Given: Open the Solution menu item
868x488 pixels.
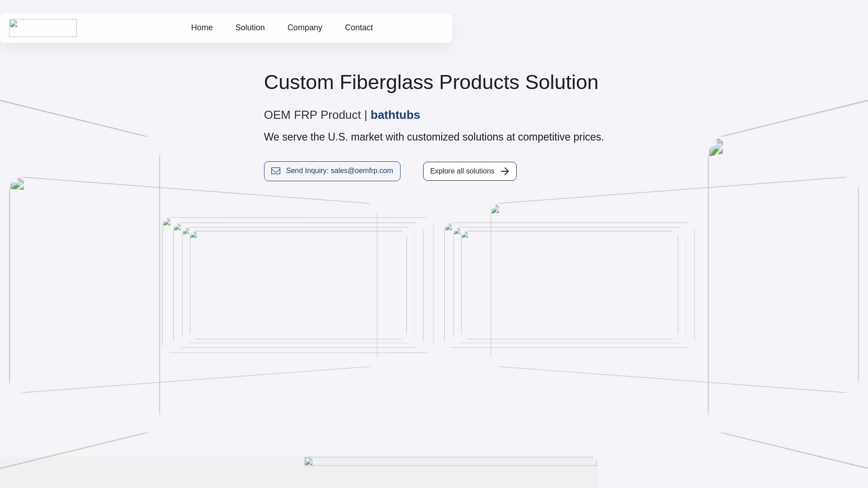Looking at the screenshot, I should tap(250, 28).
